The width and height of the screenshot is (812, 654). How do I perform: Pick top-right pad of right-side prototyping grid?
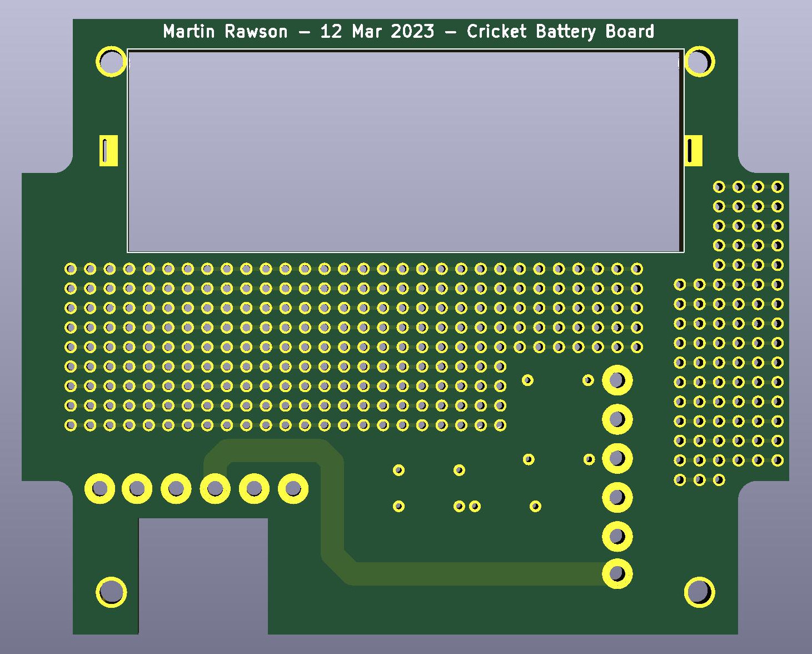(778, 187)
